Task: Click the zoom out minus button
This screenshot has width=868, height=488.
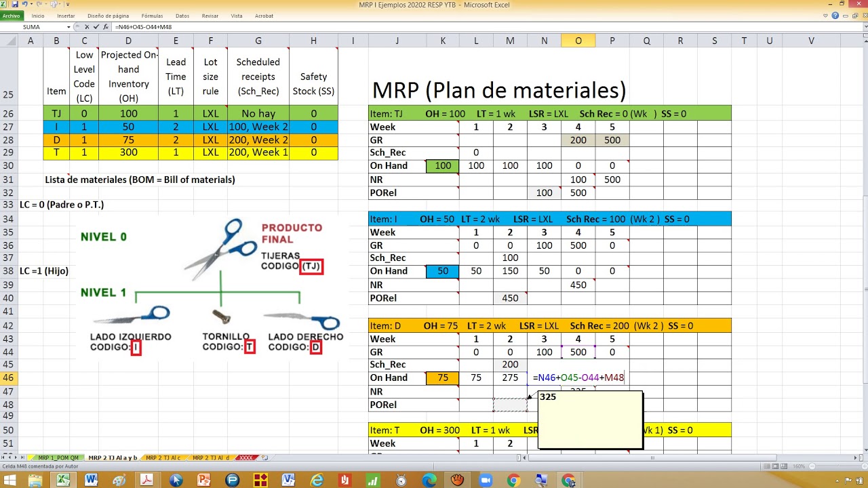Action: (x=812, y=466)
